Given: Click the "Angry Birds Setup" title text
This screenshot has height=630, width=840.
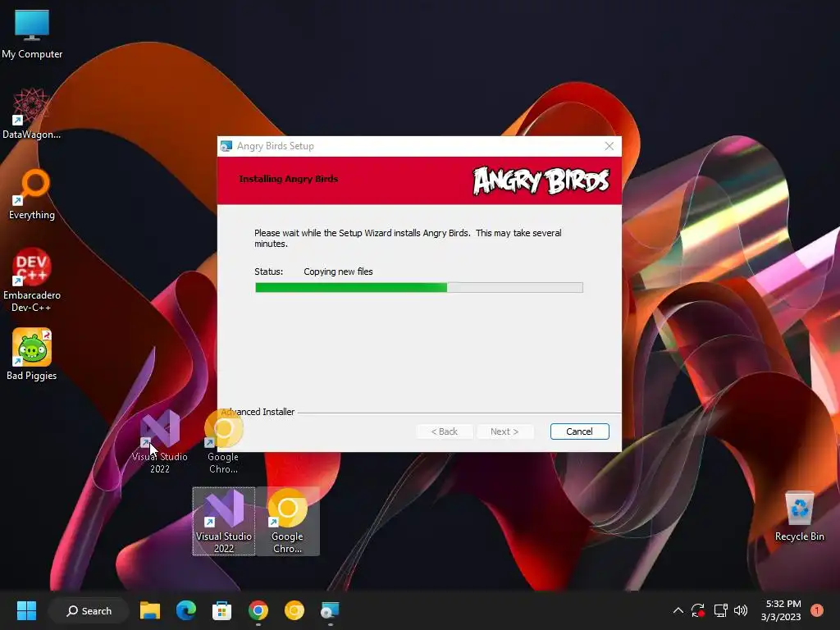Looking at the screenshot, I should tap(276, 146).
